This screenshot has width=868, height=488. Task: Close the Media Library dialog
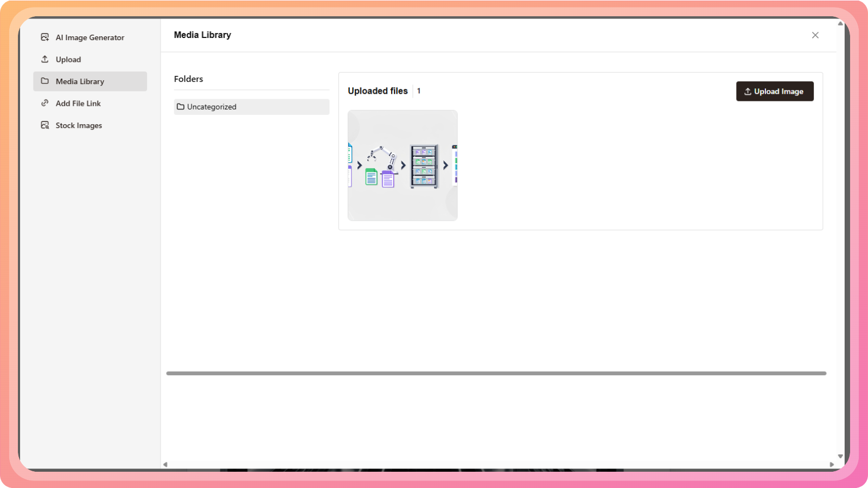point(815,35)
